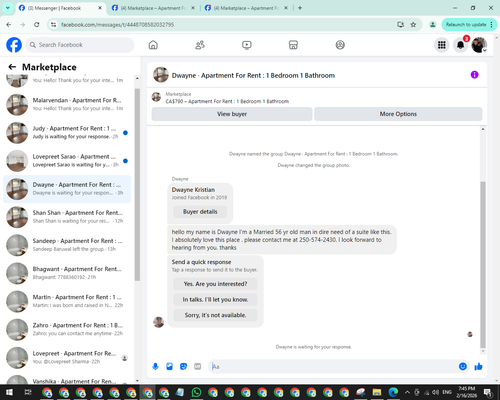
Task: Send quick reply 'Sorry, it's not available.'
Action: pos(215,315)
